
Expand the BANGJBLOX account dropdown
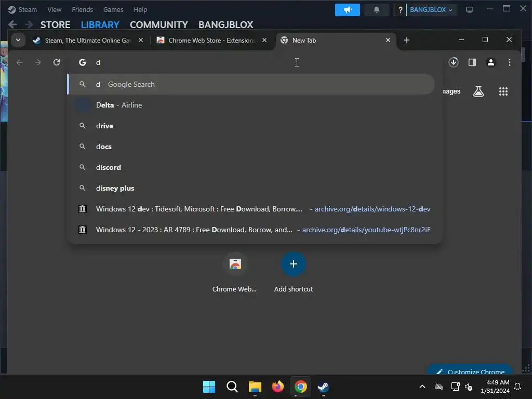click(x=431, y=10)
